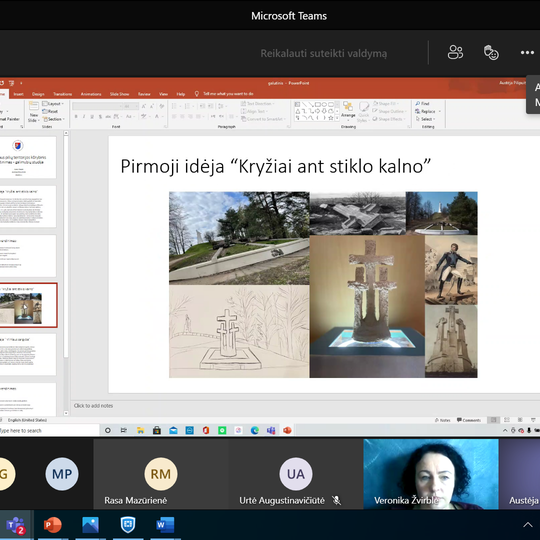Open the text Highlight Color picker
Viewport: 540px width, 540px height.
(x=145, y=117)
